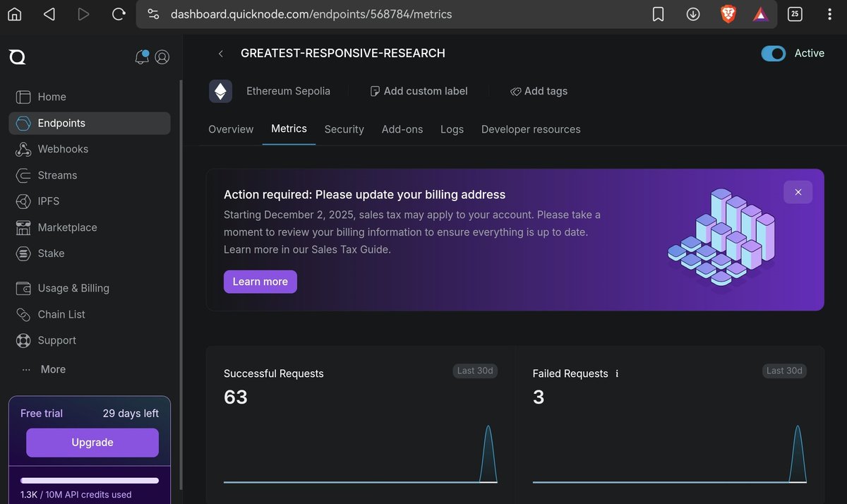
Task: Open Usage & Billing
Action: 73,288
